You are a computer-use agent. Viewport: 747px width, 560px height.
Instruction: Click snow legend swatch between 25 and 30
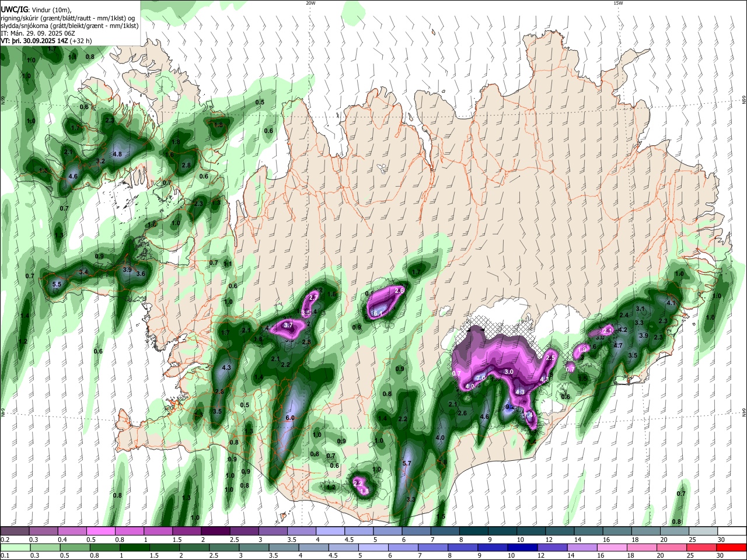pos(703,531)
